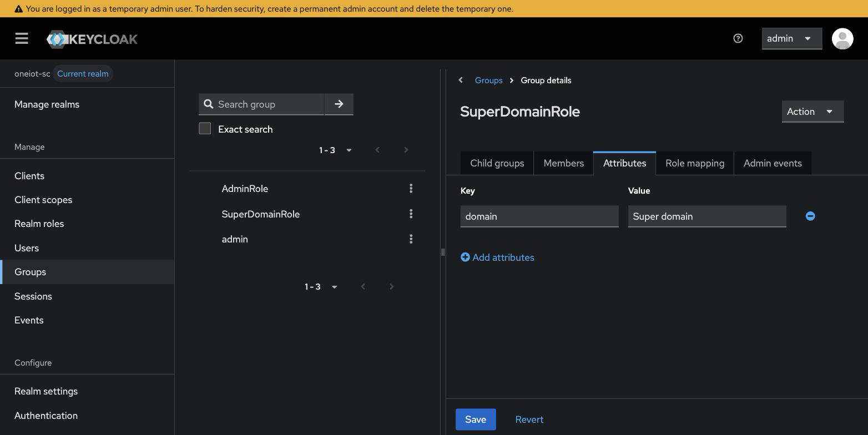Image resolution: width=868 pixels, height=435 pixels.
Task: Open Clients in sidebar
Action: (87, 176)
